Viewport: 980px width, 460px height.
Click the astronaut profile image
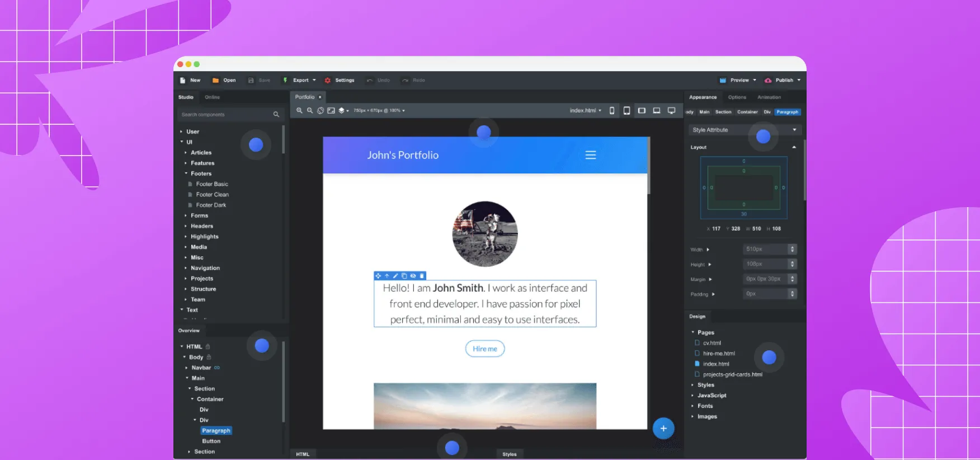[485, 234]
